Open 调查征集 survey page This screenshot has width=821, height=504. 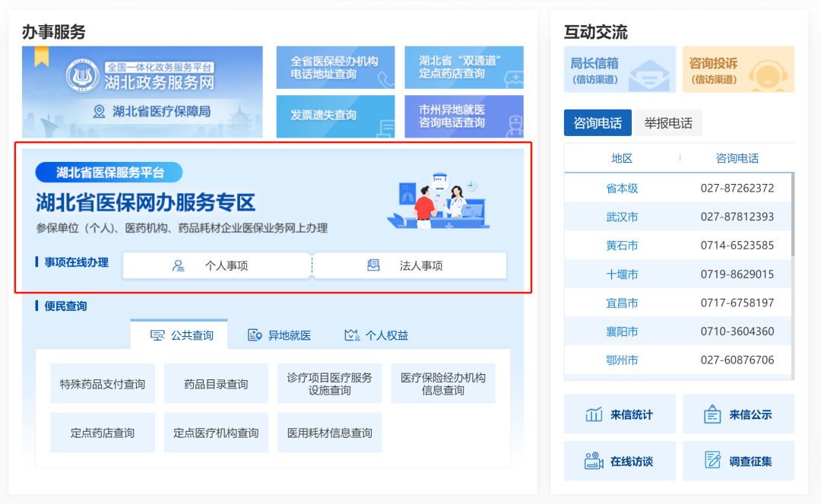739,461
